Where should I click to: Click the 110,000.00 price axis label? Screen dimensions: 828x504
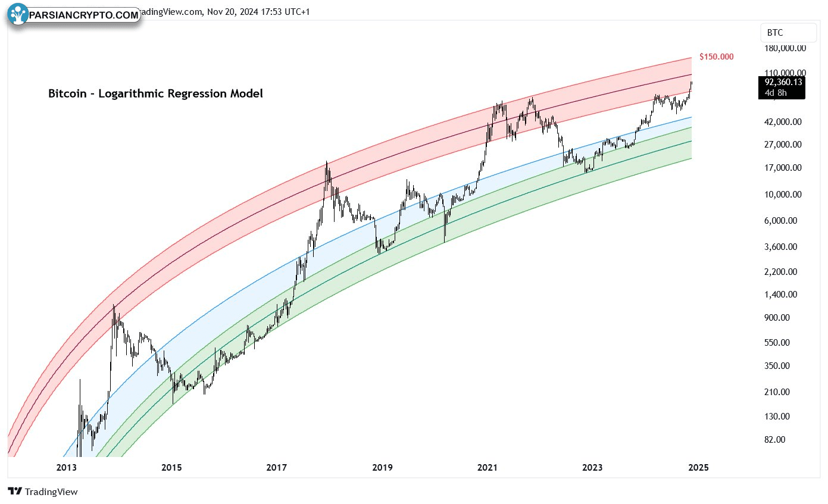pyautogui.click(x=784, y=72)
